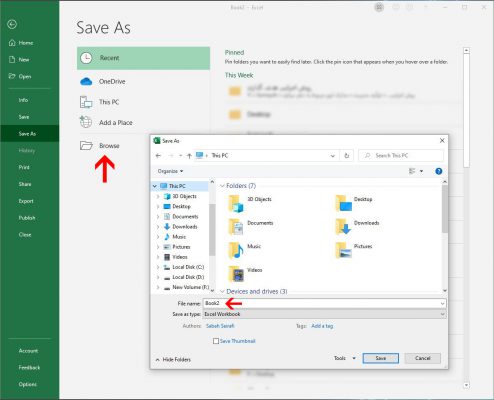Click the Videos folder icon in file list

coord(236,274)
